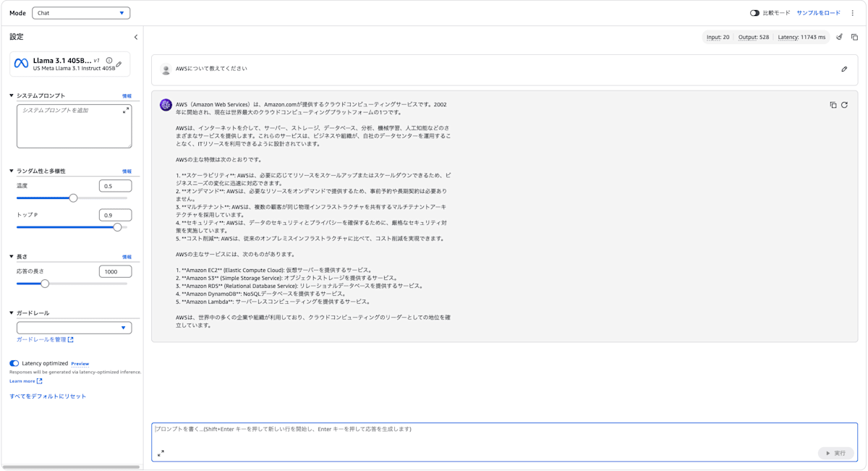
Task: Click into the システムプロンプトを追加 text area
Action: [74, 126]
